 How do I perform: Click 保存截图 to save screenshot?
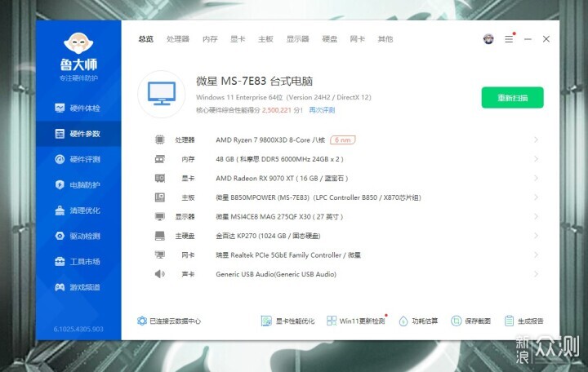pos(470,321)
